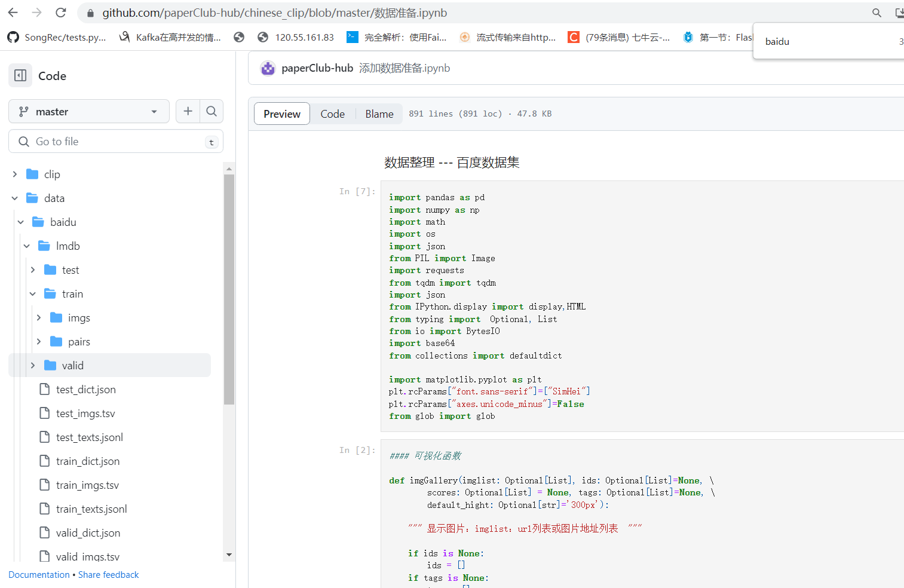Open the (79条消息) 七牛云 bookmark
The height and width of the screenshot is (588, 904).
pyautogui.click(x=619, y=37)
